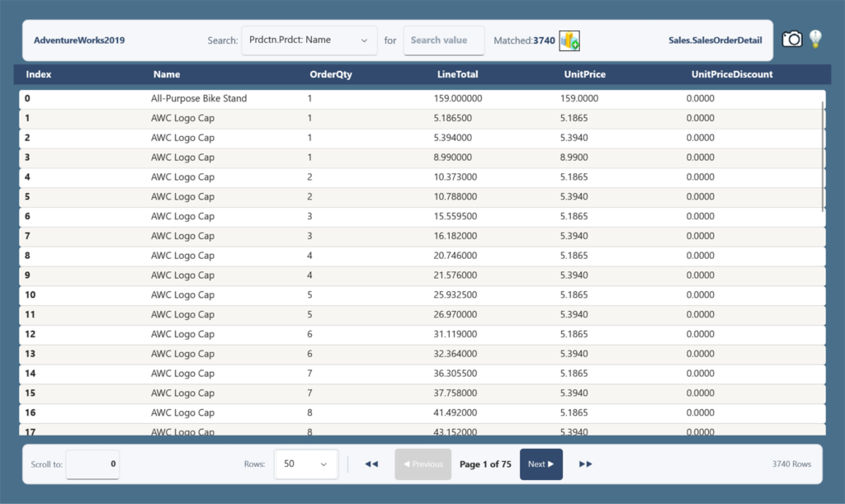Click LineTotal 15.559500
Viewport: 845px width, 504px height.
coord(456,216)
